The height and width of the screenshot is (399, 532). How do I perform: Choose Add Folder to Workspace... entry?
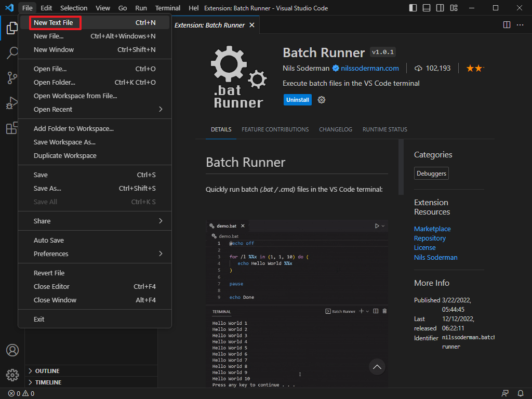click(x=95, y=129)
